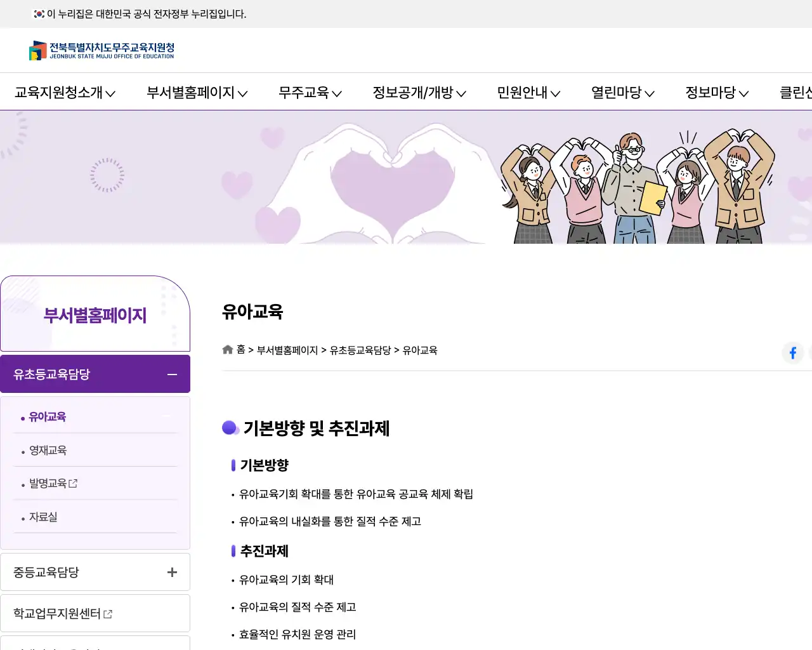
Task: Open the 교육지원청소개 menu
Action: click(64, 93)
